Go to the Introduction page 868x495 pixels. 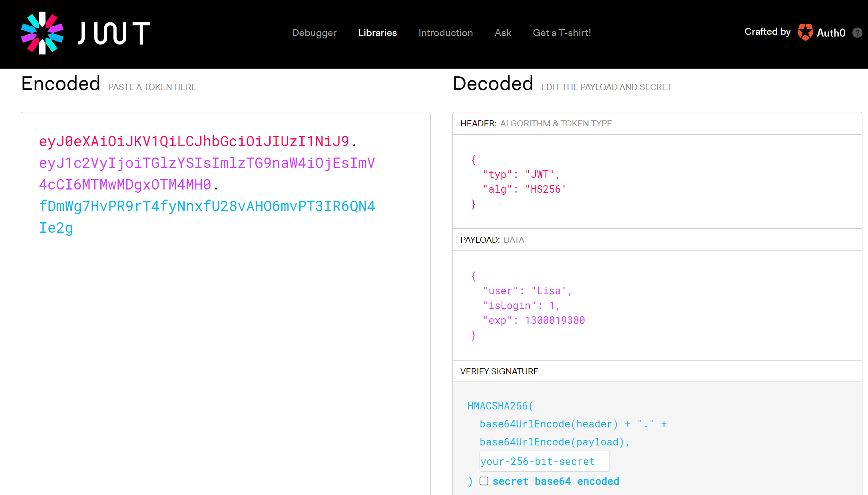coord(446,33)
